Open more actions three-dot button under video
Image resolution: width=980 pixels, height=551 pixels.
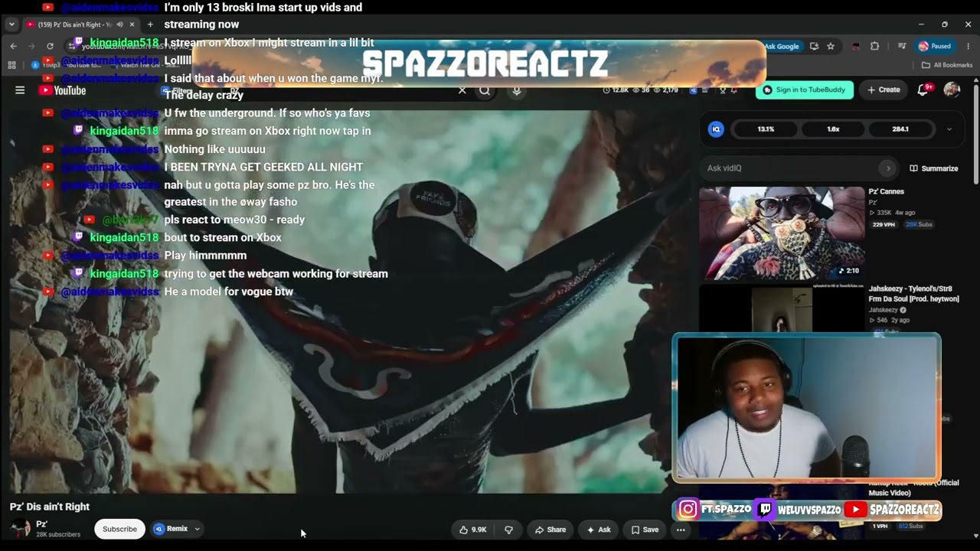click(681, 530)
